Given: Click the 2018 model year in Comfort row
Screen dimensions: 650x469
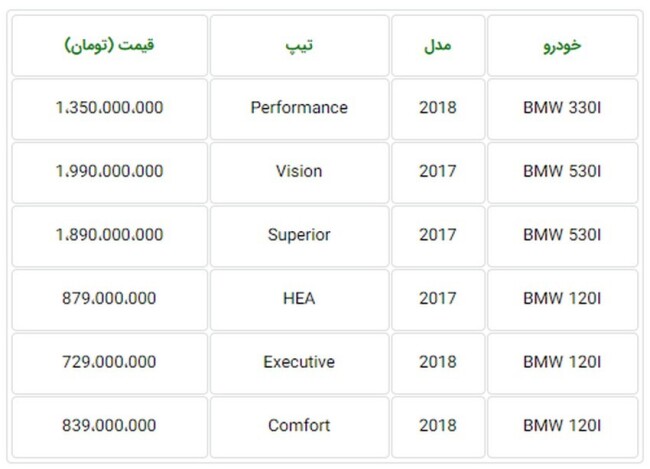Looking at the screenshot, I should tap(438, 427).
